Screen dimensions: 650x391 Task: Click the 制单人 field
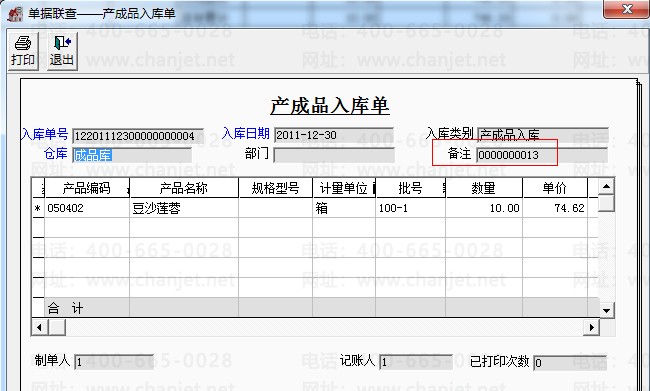click(114, 362)
